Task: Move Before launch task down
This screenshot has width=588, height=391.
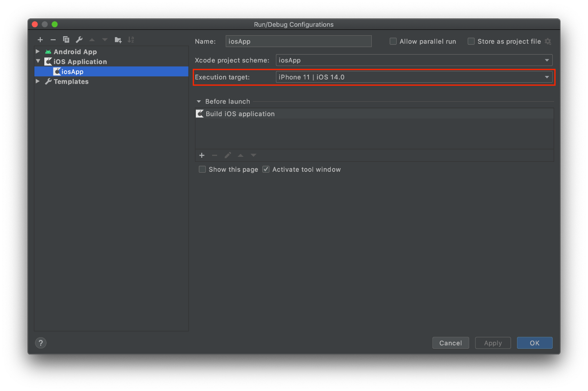Action: pyautogui.click(x=253, y=155)
